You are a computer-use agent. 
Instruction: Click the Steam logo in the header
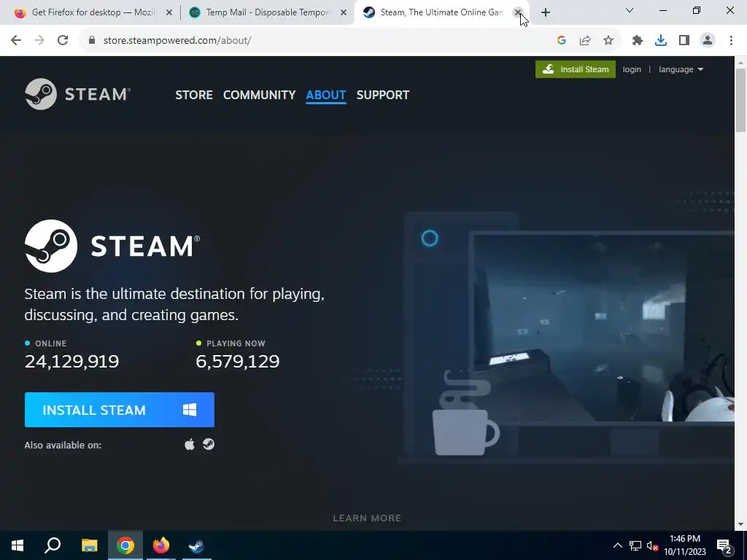pyautogui.click(x=77, y=94)
